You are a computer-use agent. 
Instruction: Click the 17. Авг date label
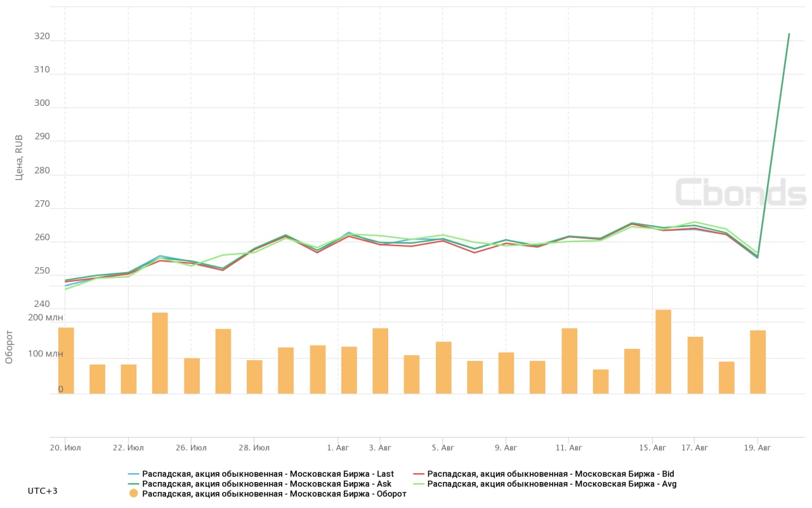tap(695, 448)
